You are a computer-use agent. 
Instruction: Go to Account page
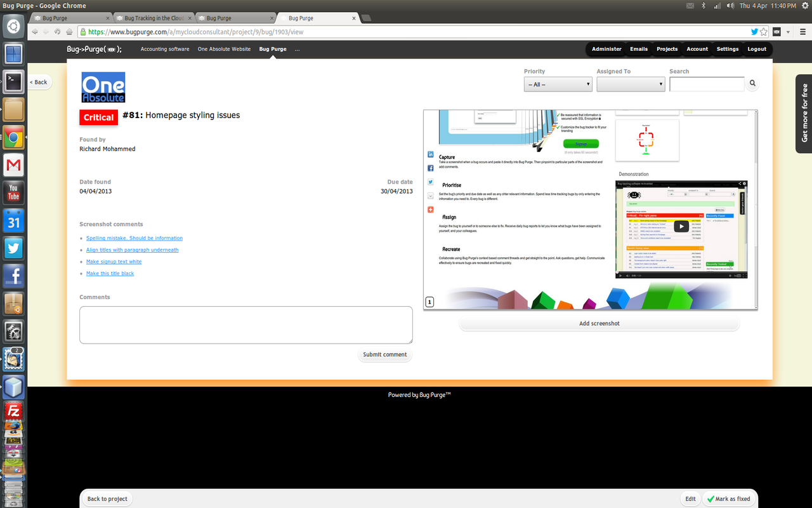(697, 49)
